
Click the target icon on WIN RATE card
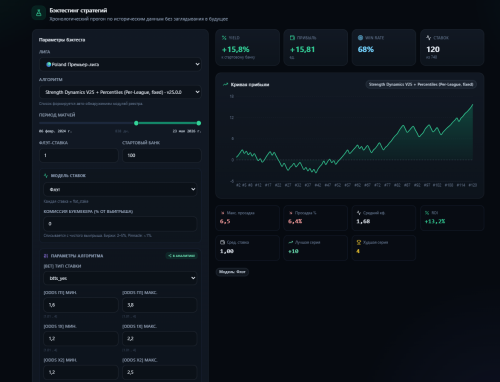pos(360,38)
